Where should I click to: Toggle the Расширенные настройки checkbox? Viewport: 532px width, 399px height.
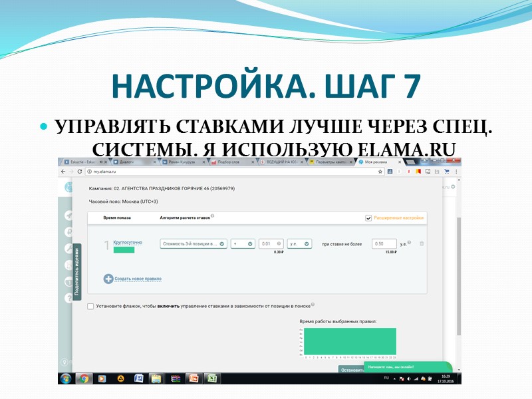click(x=368, y=218)
